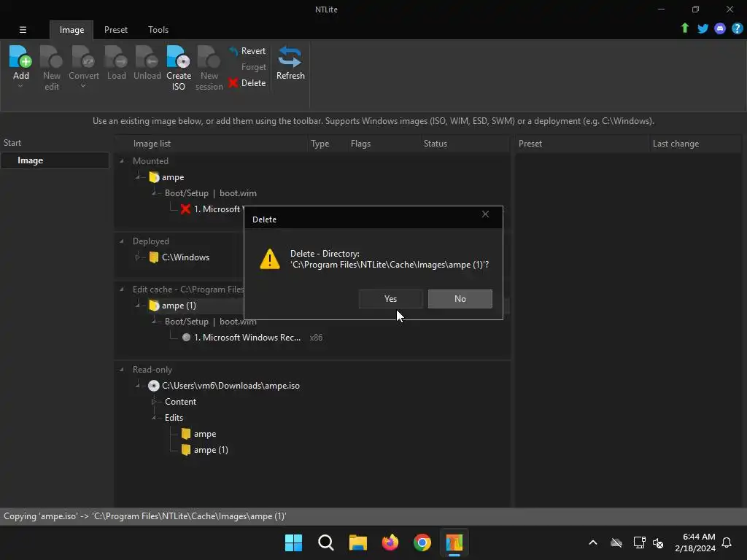Click the Load toolbar icon

click(116, 57)
